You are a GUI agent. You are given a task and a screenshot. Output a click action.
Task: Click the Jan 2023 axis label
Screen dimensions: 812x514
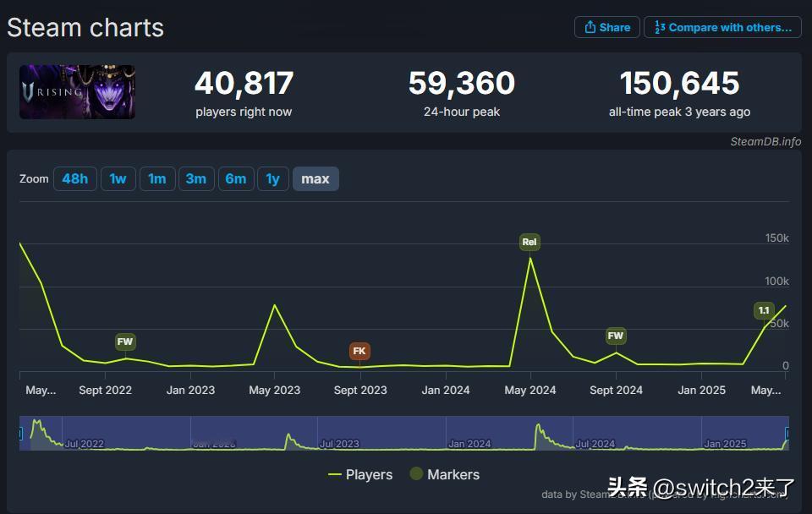pyautogui.click(x=190, y=391)
